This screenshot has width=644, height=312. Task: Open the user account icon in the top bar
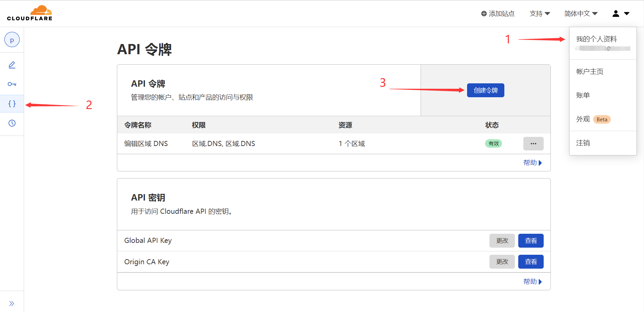click(615, 13)
